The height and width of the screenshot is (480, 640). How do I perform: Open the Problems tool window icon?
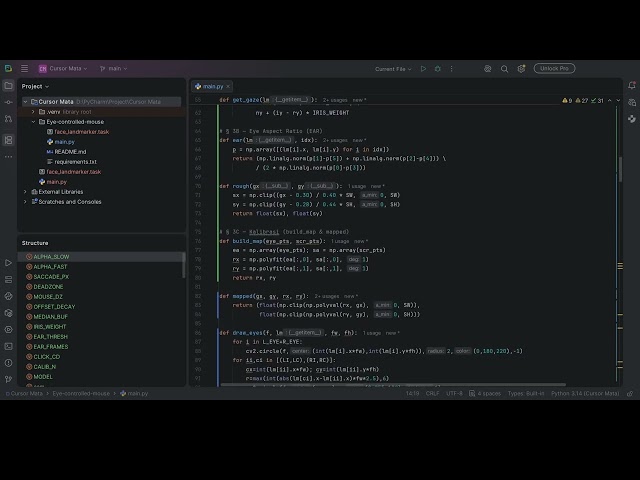point(8,363)
